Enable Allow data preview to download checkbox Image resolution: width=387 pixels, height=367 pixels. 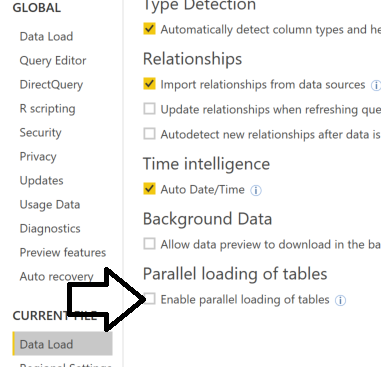[149, 244]
